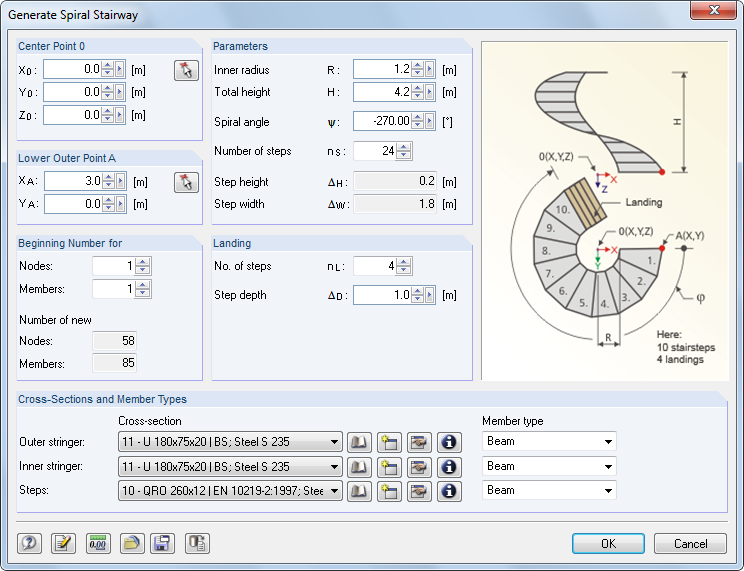The height and width of the screenshot is (571, 744).
Task: Close the Generate Spiral Stairway dialog
Action: tap(714, 9)
